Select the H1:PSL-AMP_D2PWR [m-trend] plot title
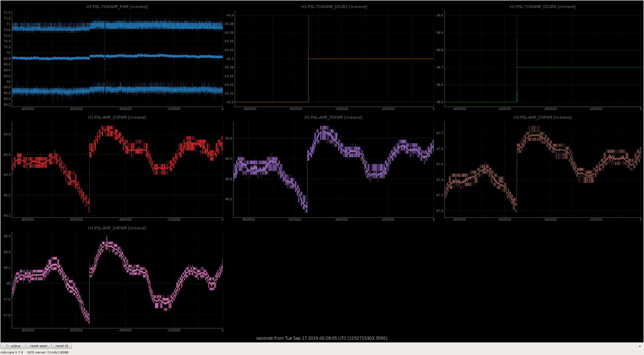The image size is (644, 355). [333, 117]
